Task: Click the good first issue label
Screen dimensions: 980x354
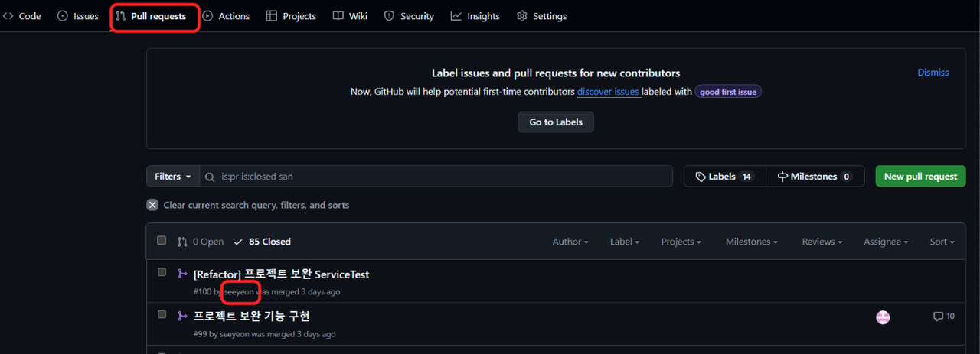Action: 728,92
